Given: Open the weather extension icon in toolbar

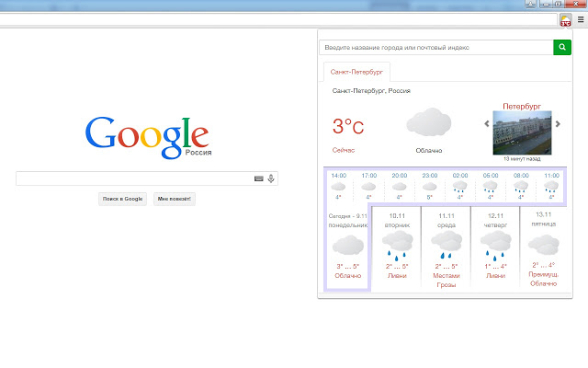Looking at the screenshot, I should tap(566, 20).
